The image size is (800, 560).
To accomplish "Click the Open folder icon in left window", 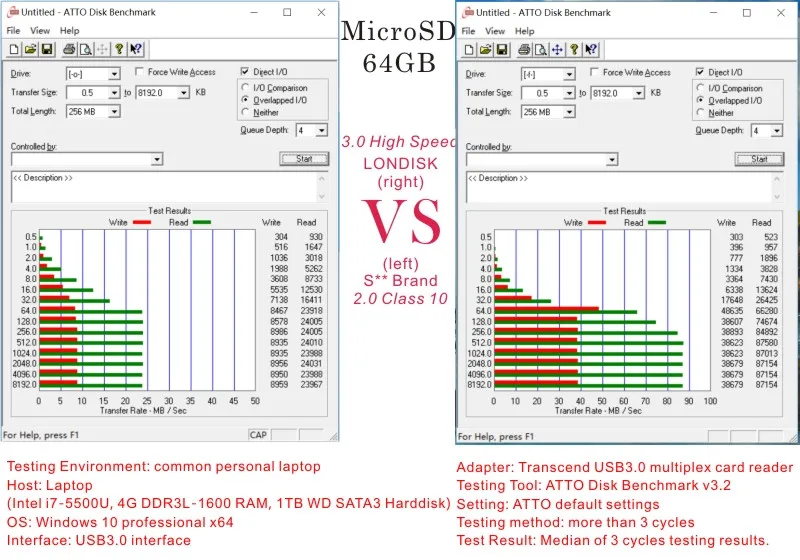I will click(x=31, y=49).
